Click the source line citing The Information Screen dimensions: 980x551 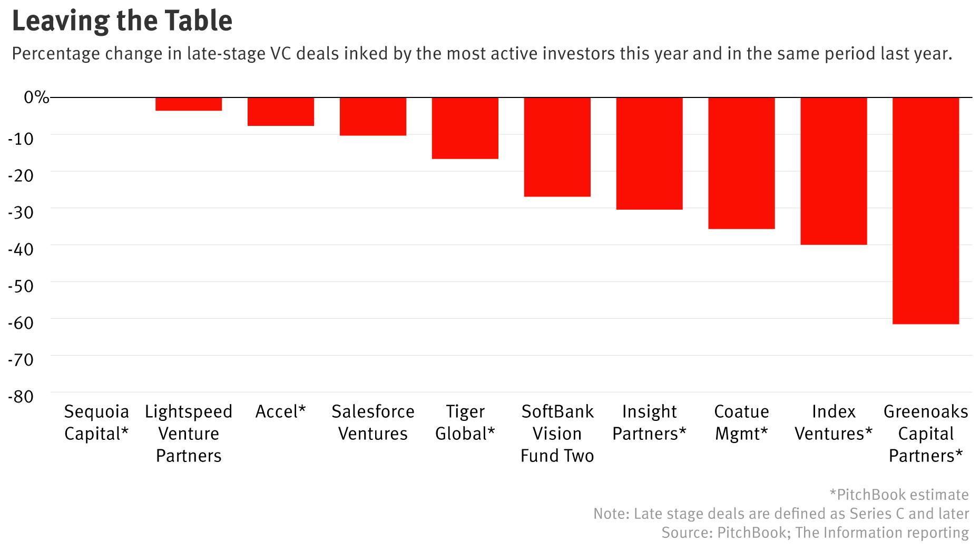point(815,533)
